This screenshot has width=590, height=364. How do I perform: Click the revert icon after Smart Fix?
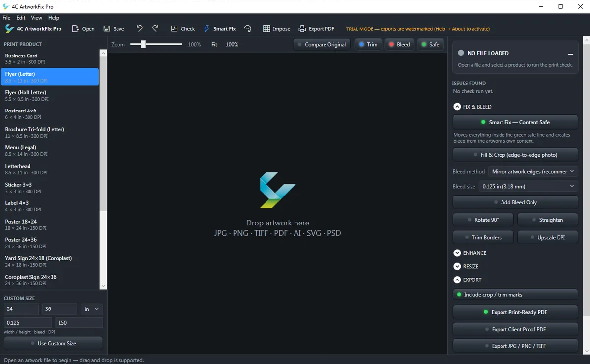tap(248, 29)
